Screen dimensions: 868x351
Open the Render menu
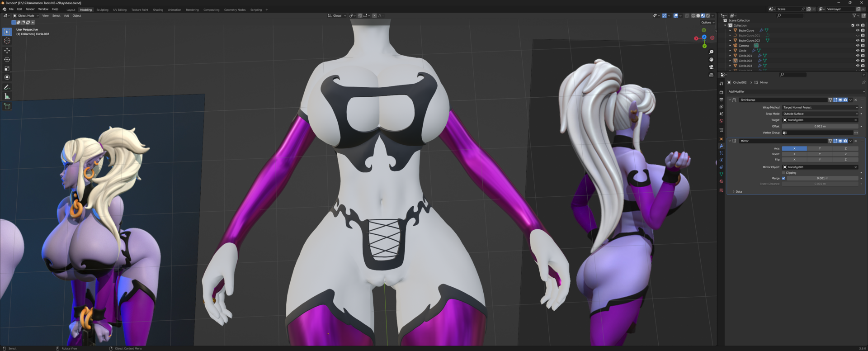[30, 9]
